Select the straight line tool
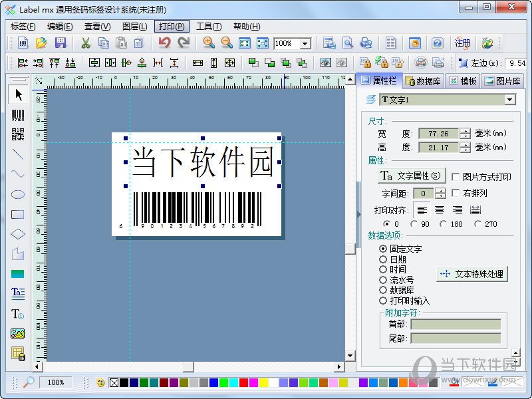The height and width of the screenshot is (399, 532). coord(18,154)
